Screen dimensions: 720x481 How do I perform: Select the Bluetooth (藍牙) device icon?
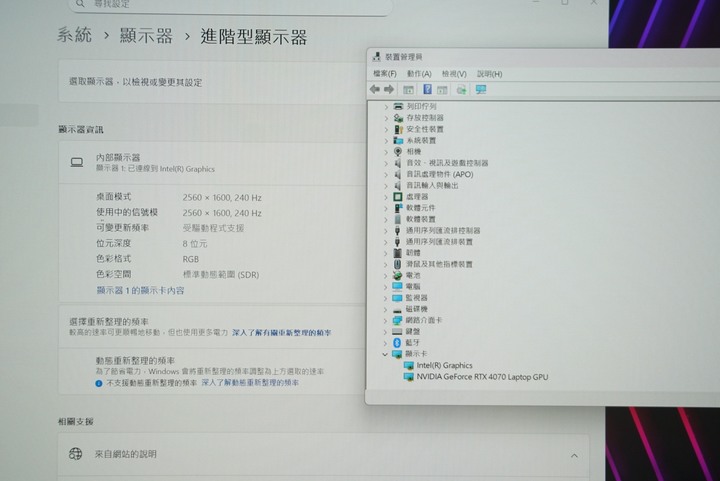[x=398, y=343]
